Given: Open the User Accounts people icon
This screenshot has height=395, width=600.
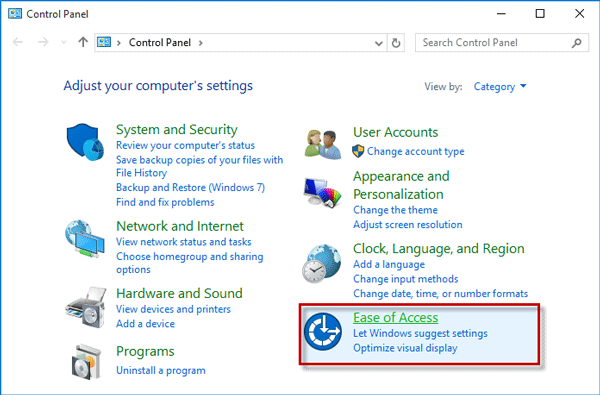Looking at the screenshot, I should (x=323, y=144).
